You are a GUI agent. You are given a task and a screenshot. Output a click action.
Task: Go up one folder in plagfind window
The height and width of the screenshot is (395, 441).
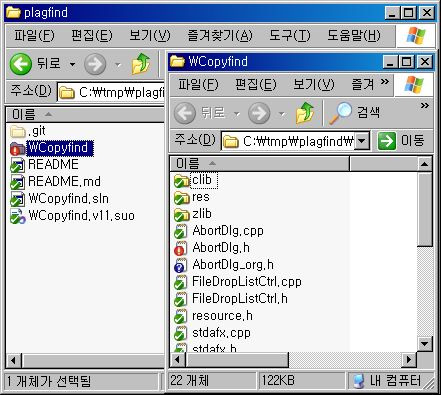141,63
